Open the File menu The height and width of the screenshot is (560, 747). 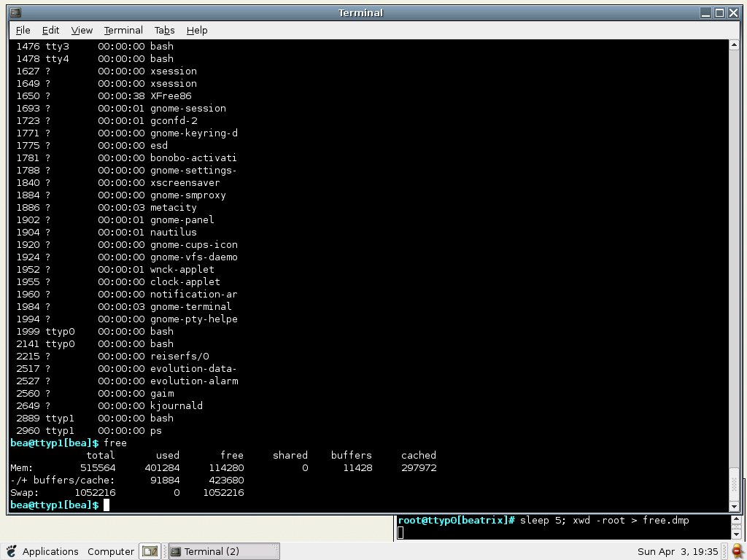tap(23, 31)
